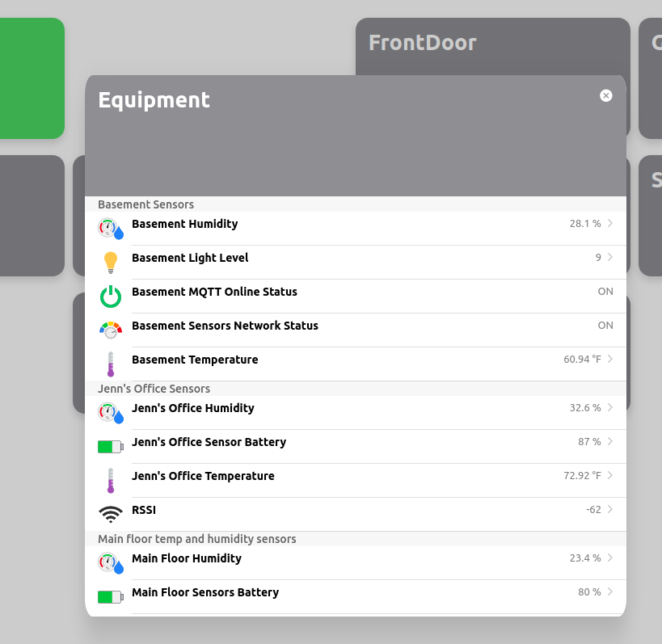Click the Basement Temperature thermometer icon
The height and width of the screenshot is (644, 662).
[111, 364]
